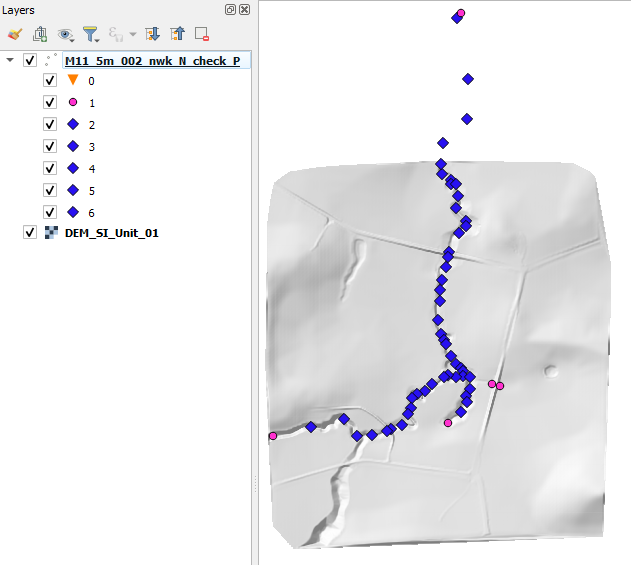Click the Remove Layer/Group icon
The height and width of the screenshot is (565, 631).
pos(202,34)
